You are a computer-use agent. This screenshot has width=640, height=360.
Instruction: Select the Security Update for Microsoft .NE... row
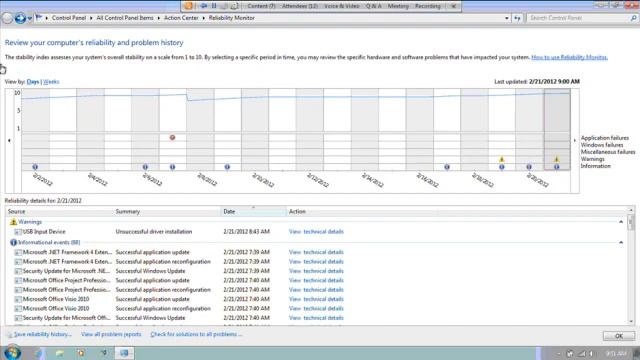pyautogui.click(x=317, y=271)
